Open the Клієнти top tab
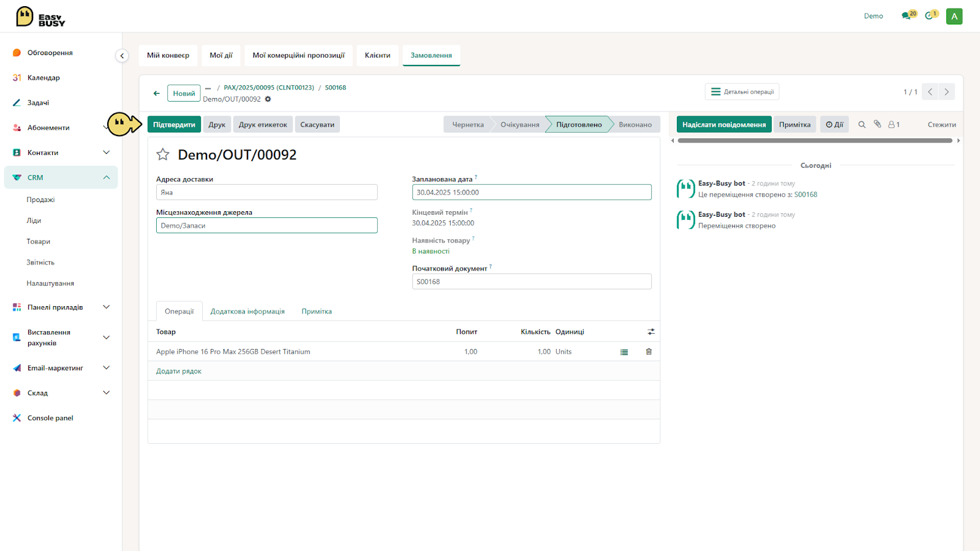 click(377, 55)
